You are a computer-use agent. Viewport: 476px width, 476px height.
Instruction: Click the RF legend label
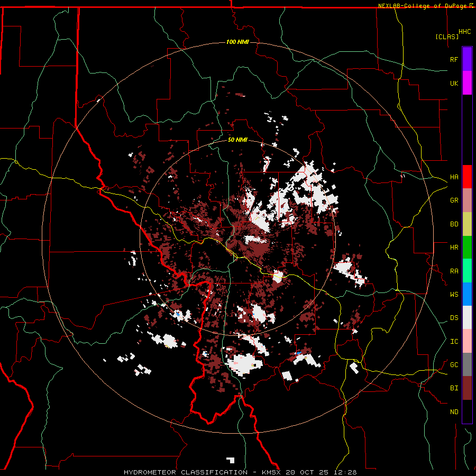454,59
